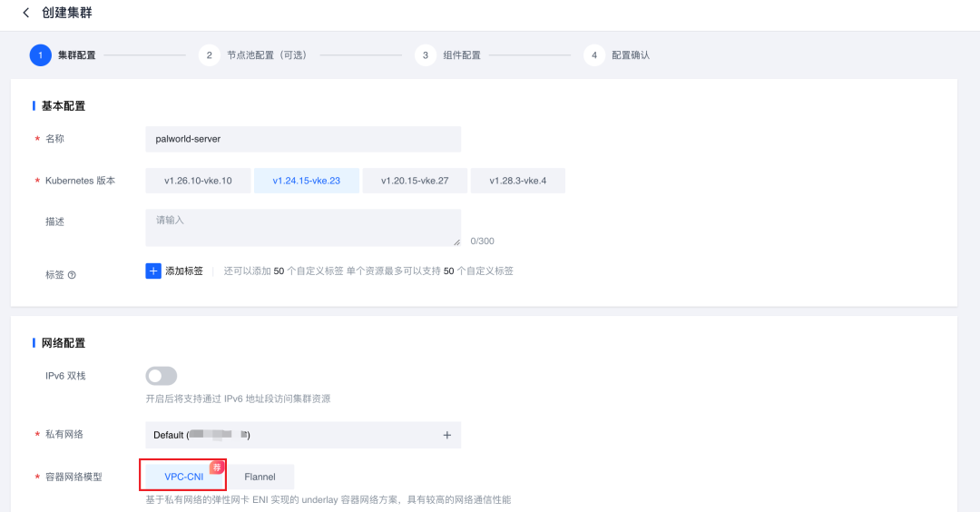Go to step 3 组件配置
Image resolution: width=980 pixels, height=512 pixels.
[448, 55]
